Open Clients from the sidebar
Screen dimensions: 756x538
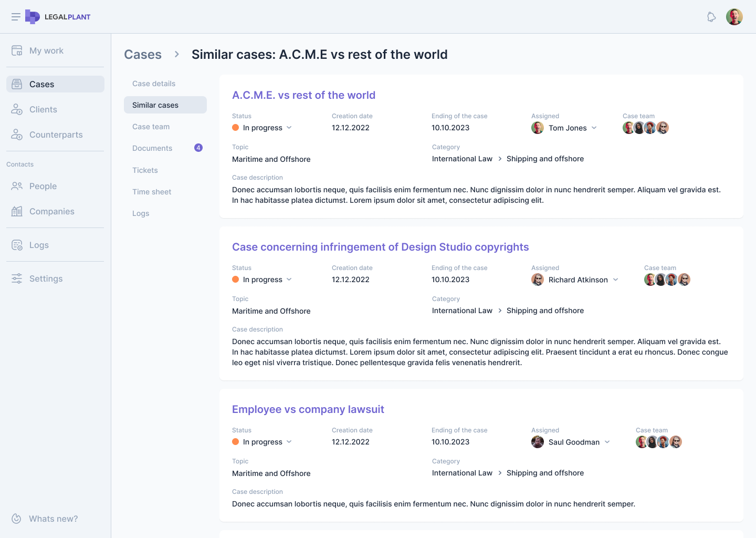click(x=43, y=109)
